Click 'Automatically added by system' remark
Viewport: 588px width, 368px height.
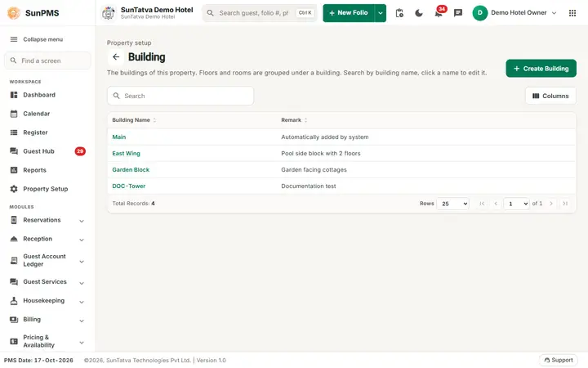coord(325,137)
